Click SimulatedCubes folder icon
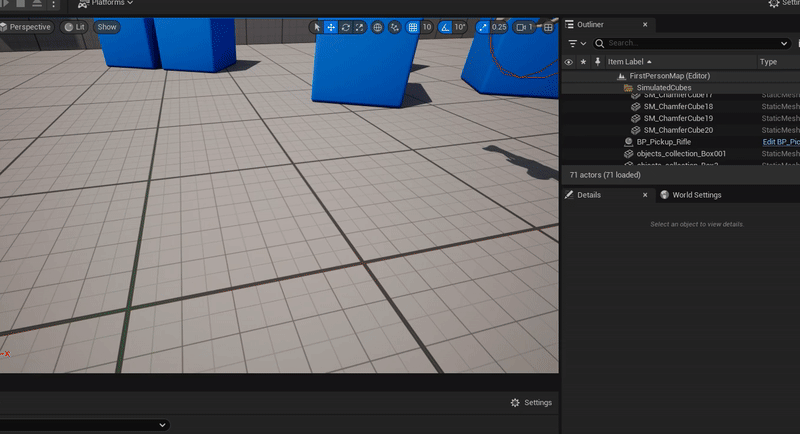The width and height of the screenshot is (800, 434). point(629,88)
